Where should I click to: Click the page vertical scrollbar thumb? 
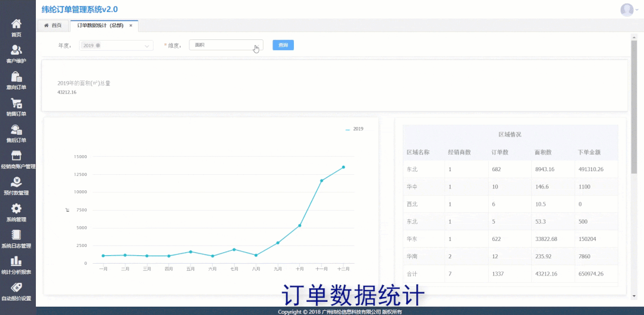634,107
